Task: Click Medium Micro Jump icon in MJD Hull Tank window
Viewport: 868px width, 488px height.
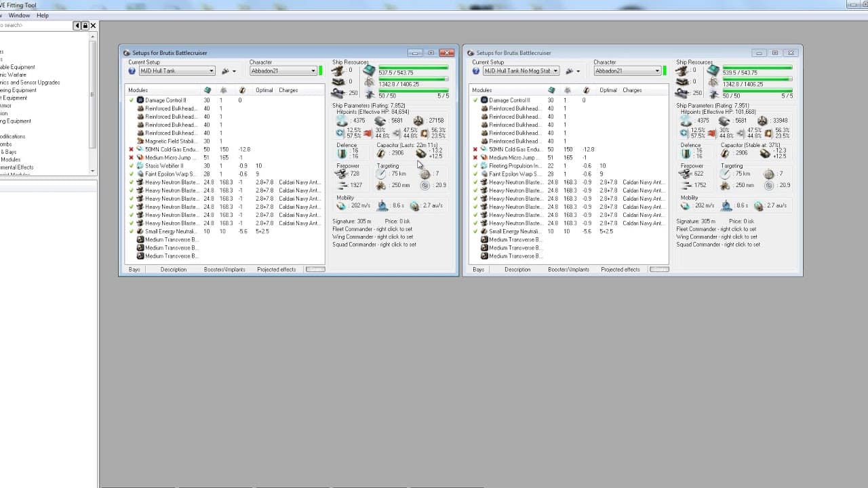Action: coord(140,157)
